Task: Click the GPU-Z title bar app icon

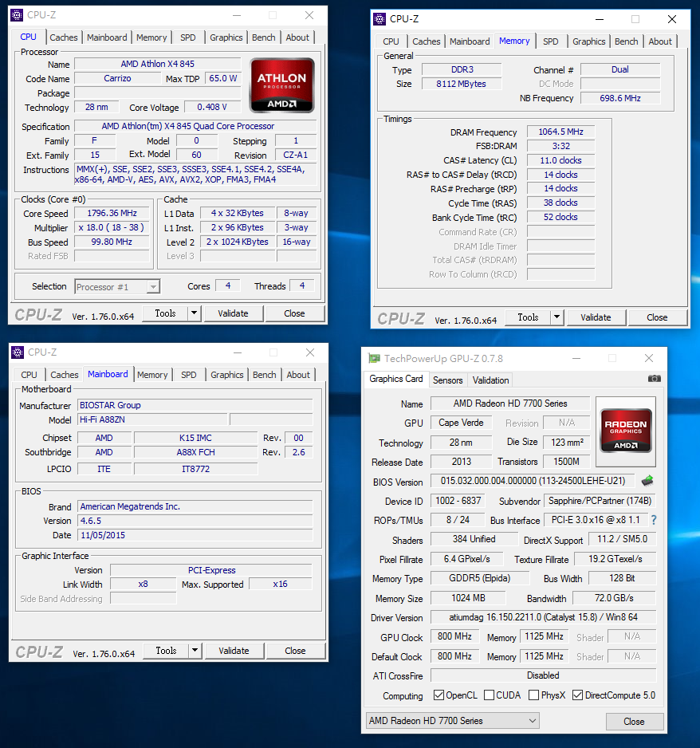Action: [x=375, y=358]
